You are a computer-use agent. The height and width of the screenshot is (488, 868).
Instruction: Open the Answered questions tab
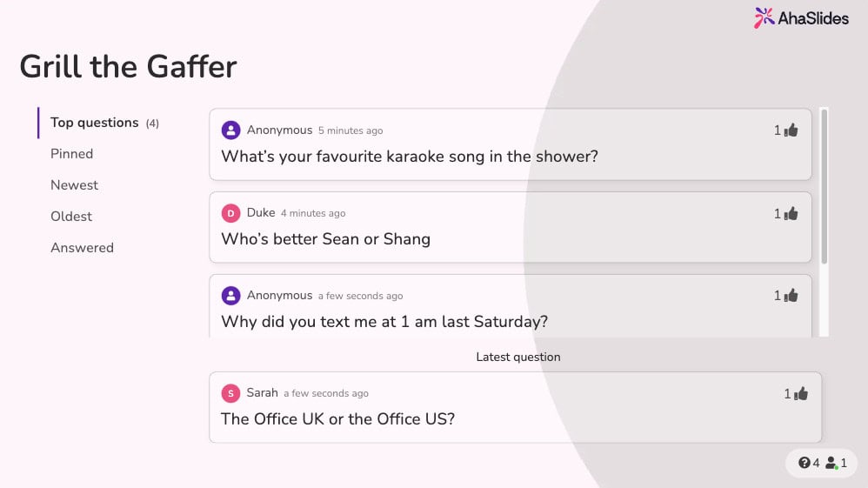point(82,248)
